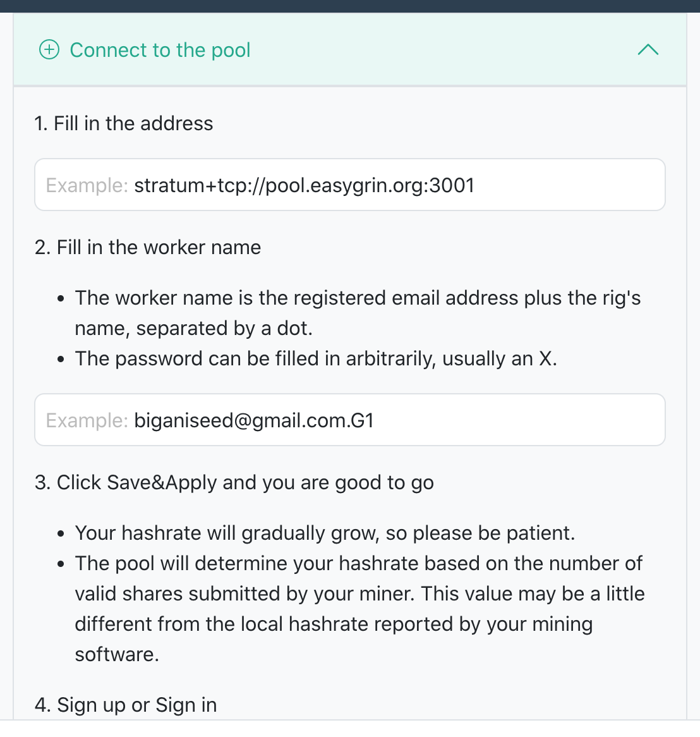Click the worker name example field
This screenshot has height=737, width=700.
click(x=350, y=420)
